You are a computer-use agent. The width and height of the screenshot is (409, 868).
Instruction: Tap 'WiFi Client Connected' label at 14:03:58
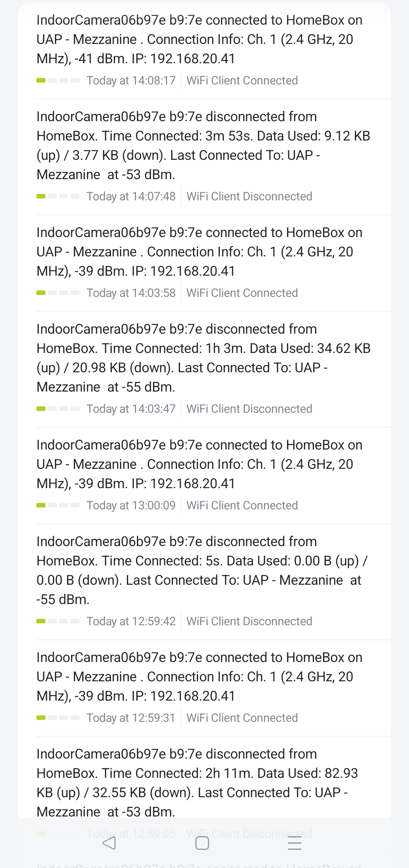(x=242, y=293)
